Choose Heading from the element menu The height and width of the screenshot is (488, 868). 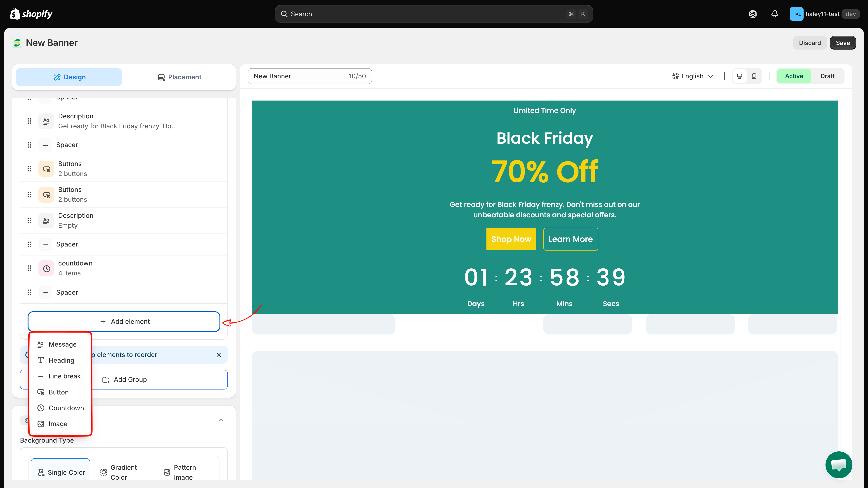pyautogui.click(x=61, y=360)
